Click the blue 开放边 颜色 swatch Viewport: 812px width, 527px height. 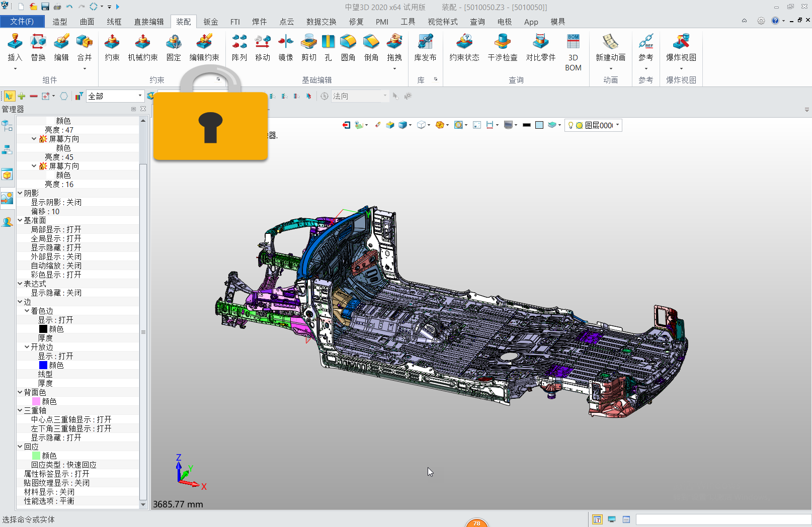click(43, 365)
